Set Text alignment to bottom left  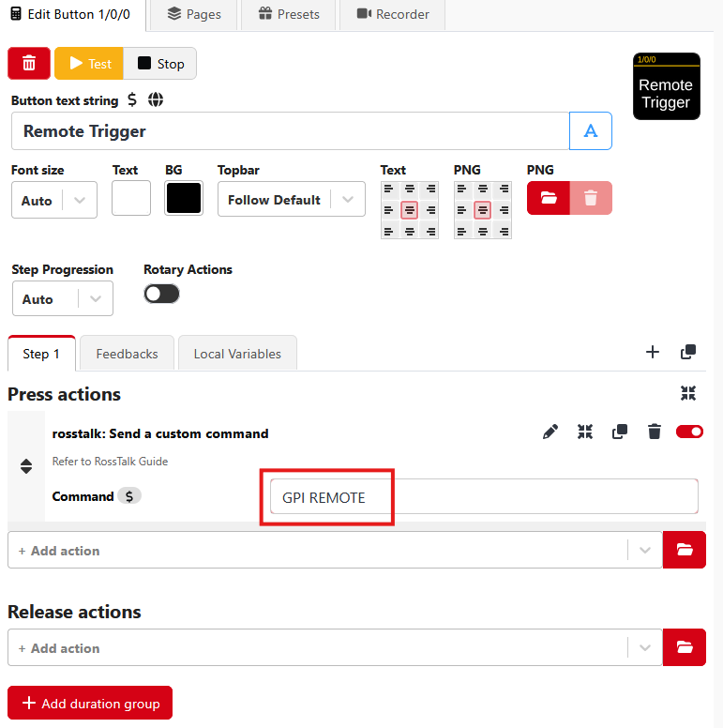[x=389, y=231]
